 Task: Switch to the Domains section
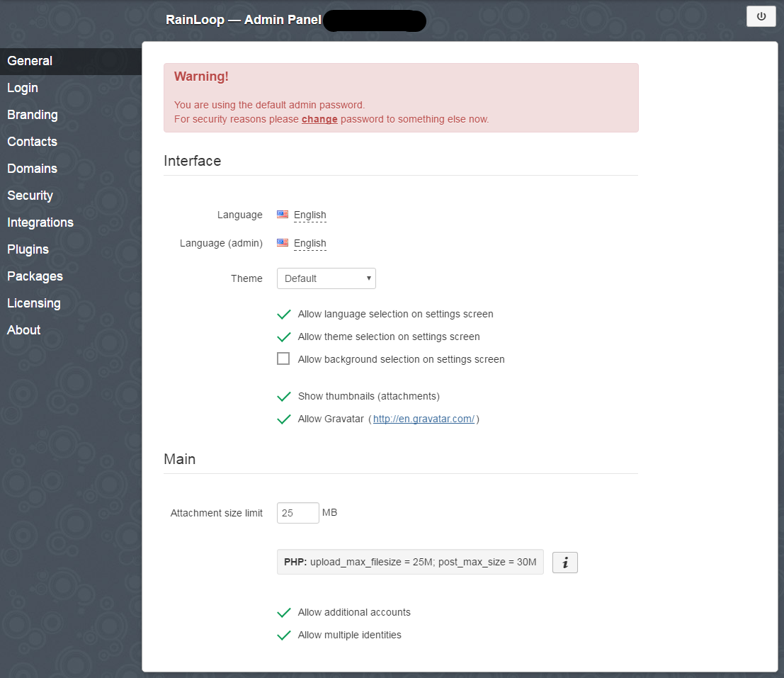point(32,168)
